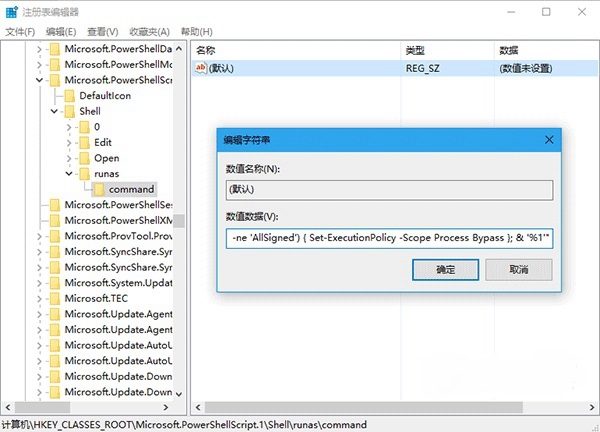Image resolution: width=600 pixels, height=432 pixels.
Task: Click the Registry Editor title bar icon
Action: [x=12, y=11]
